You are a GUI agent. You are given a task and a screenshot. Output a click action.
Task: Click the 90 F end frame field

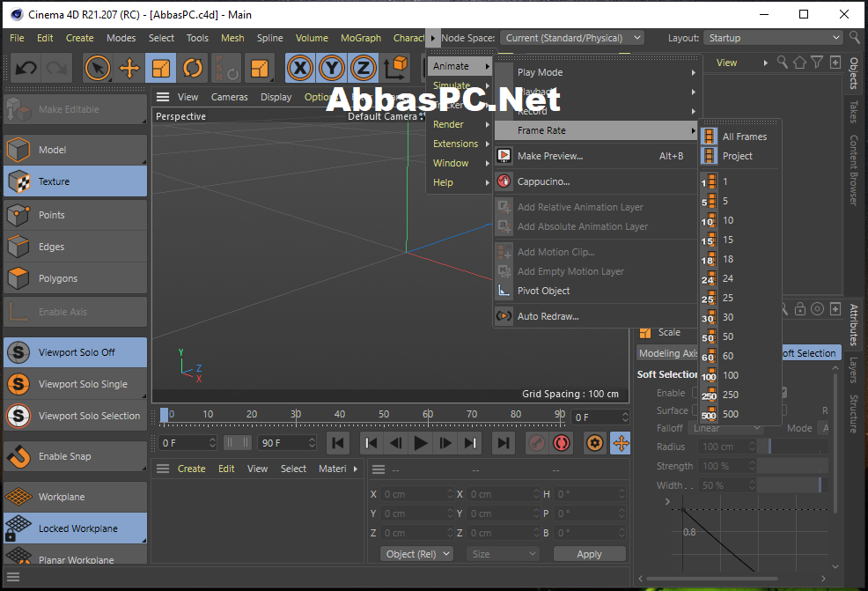tap(287, 443)
